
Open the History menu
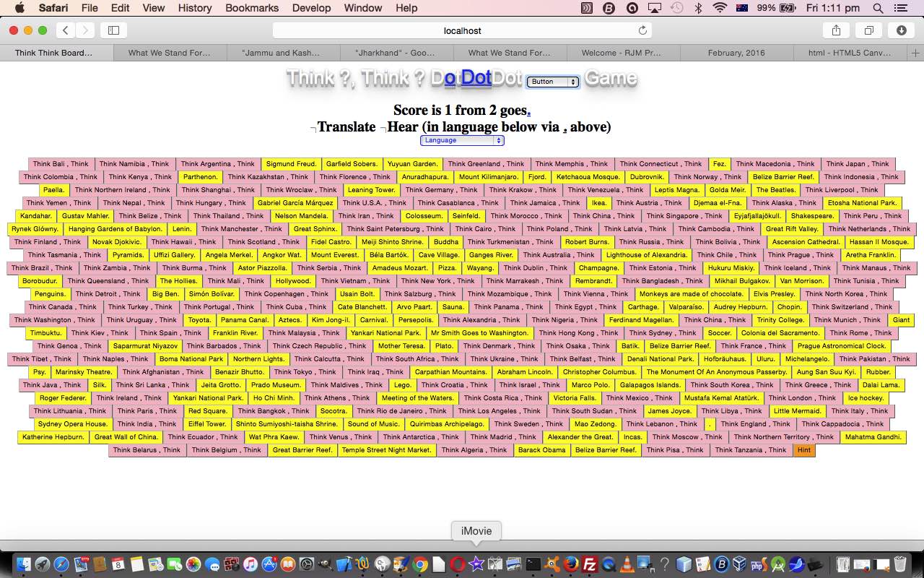pos(195,8)
